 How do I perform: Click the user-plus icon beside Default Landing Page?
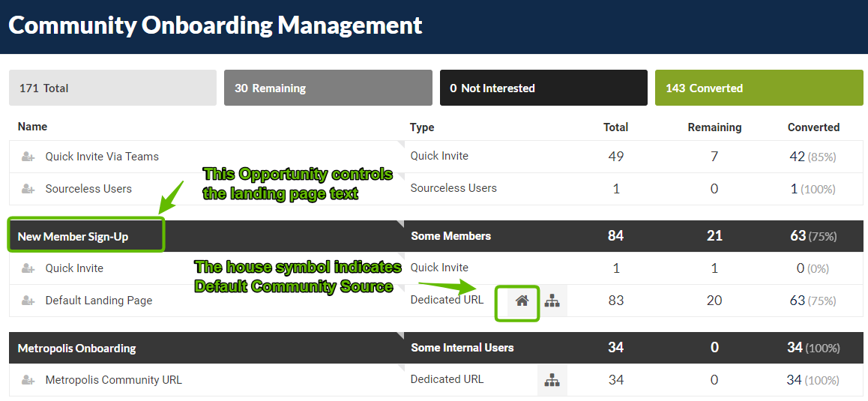(x=28, y=301)
